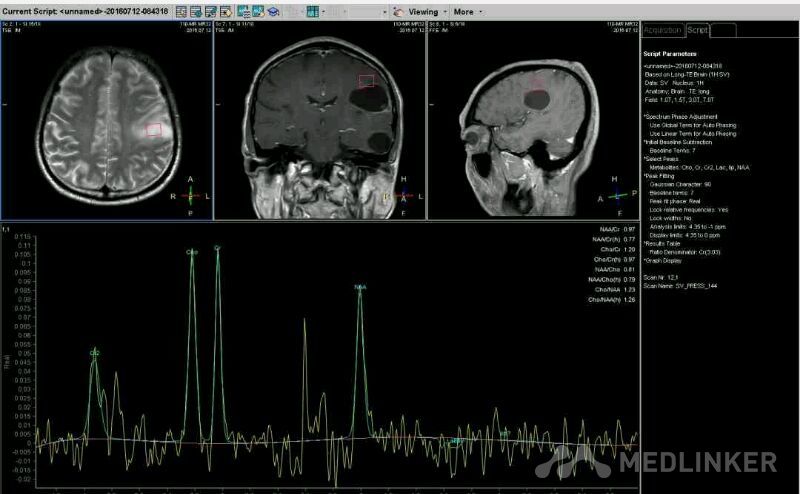Click the viewport layout grid icon
Screen dimensions: 800x494
coord(312,11)
